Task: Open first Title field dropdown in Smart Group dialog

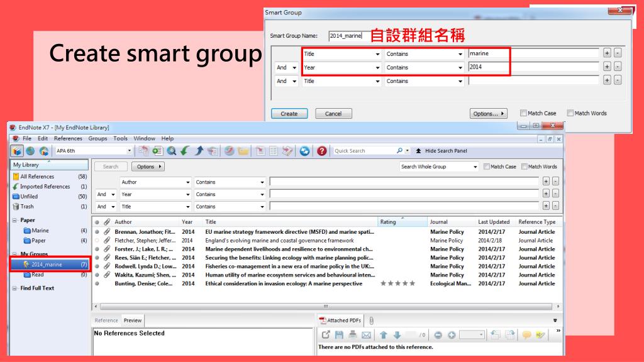Action: click(377, 54)
